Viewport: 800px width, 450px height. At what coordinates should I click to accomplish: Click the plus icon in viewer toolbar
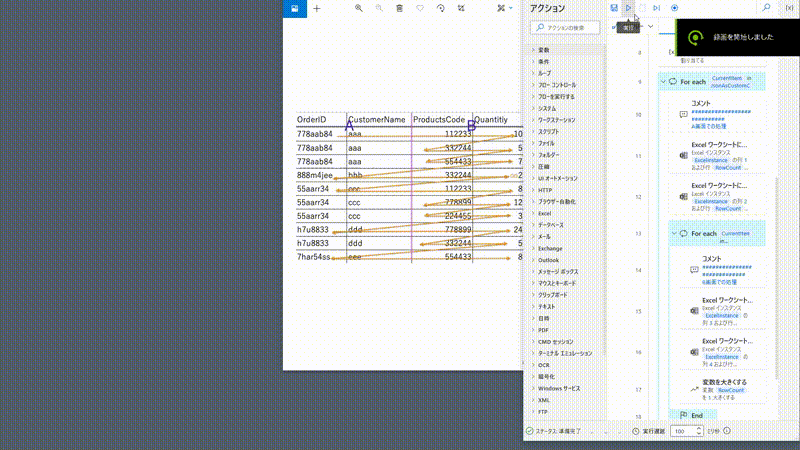pyautogui.click(x=317, y=8)
